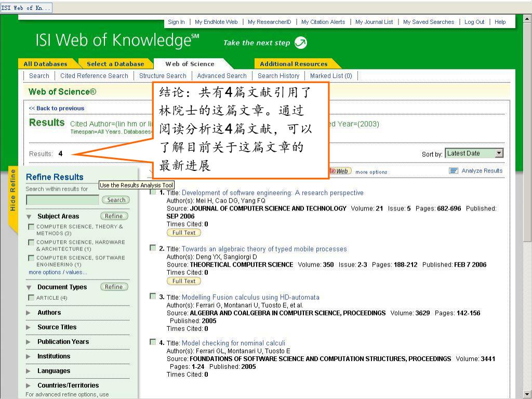Open Marked List (0)
Image resolution: width=532 pixels, height=399 pixels.
[331, 76]
